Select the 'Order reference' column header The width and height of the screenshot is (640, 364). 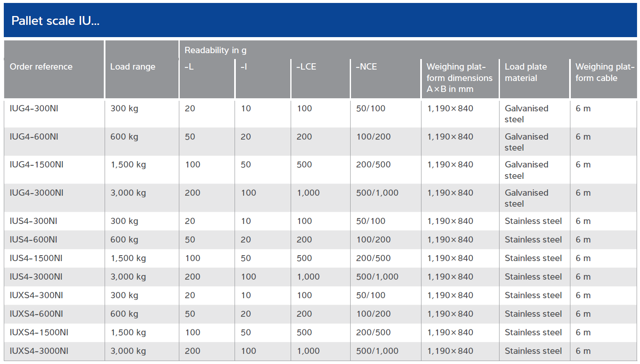(x=41, y=67)
